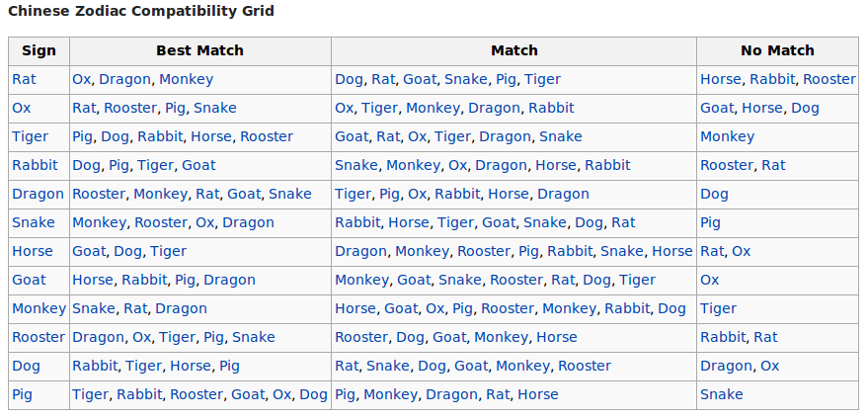Click Dragon in the Sign column
The width and height of the screenshot is (868, 418).
point(38,194)
